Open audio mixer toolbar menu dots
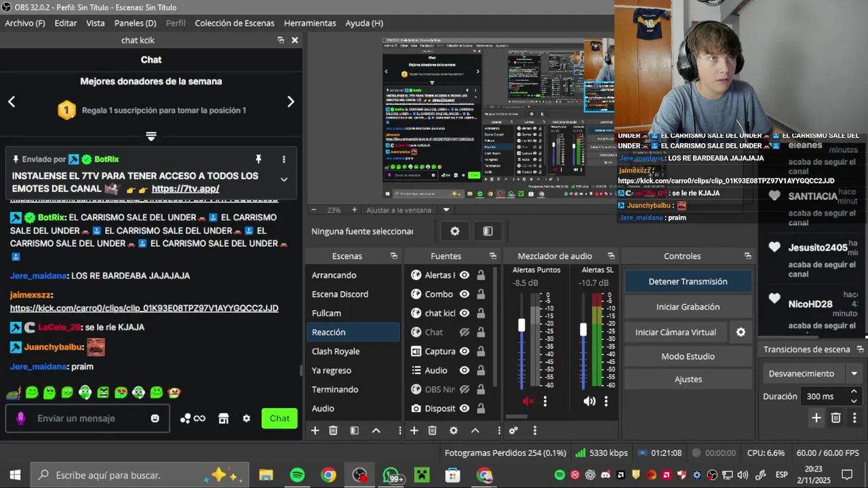868x488 pixels. [534, 430]
